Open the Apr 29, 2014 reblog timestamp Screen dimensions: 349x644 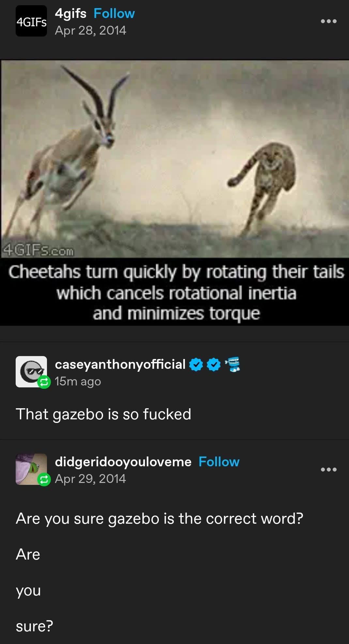coord(90,479)
